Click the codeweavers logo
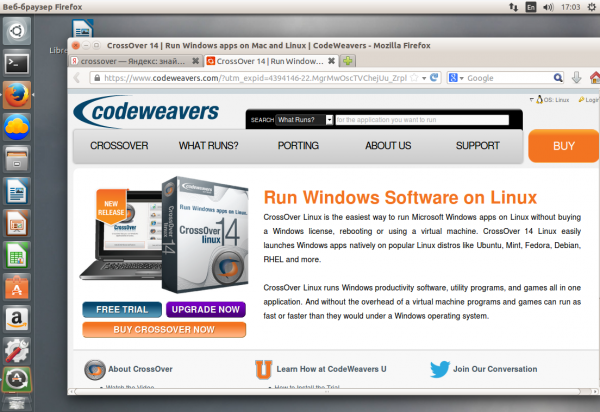Image resolution: width=600 pixels, height=412 pixels. click(x=146, y=111)
